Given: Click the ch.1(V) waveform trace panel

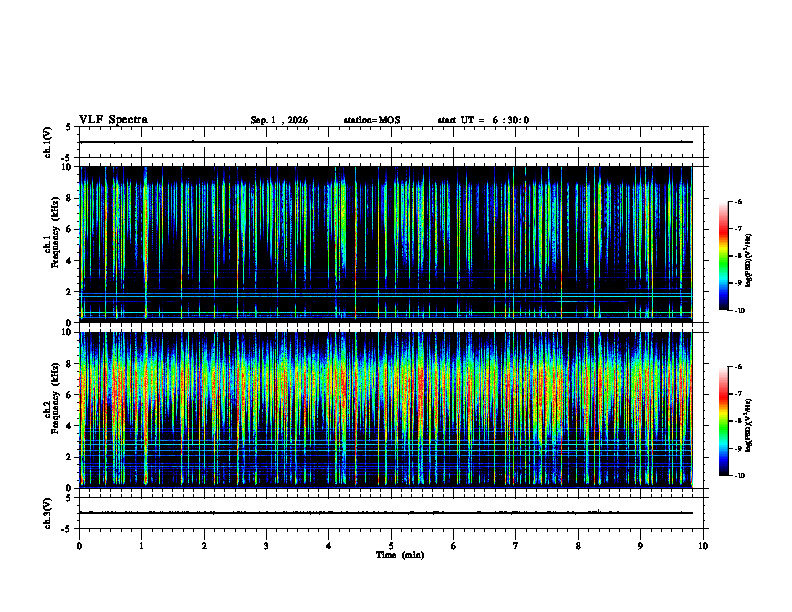Looking at the screenshot, I should coord(391,142).
